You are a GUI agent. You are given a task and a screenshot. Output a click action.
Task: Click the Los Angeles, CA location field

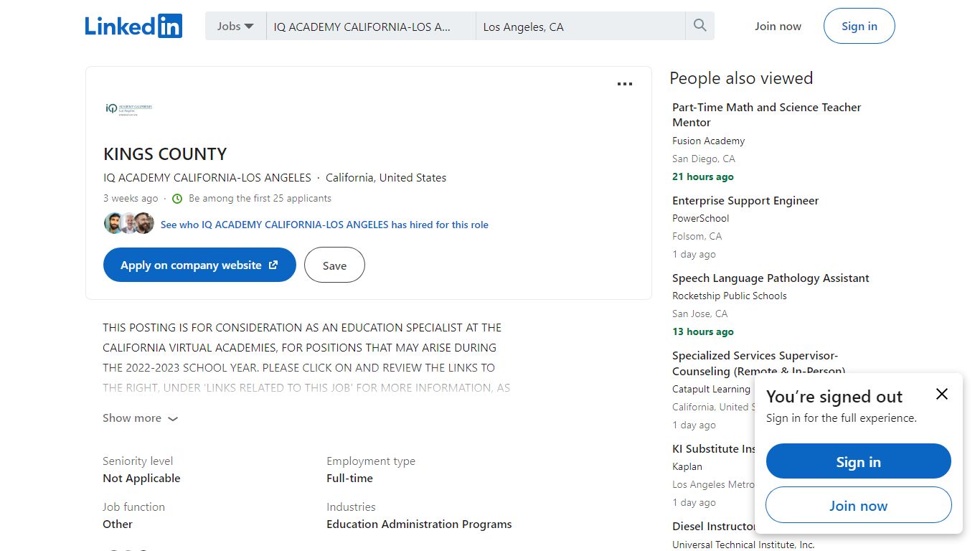click(580, 27)
